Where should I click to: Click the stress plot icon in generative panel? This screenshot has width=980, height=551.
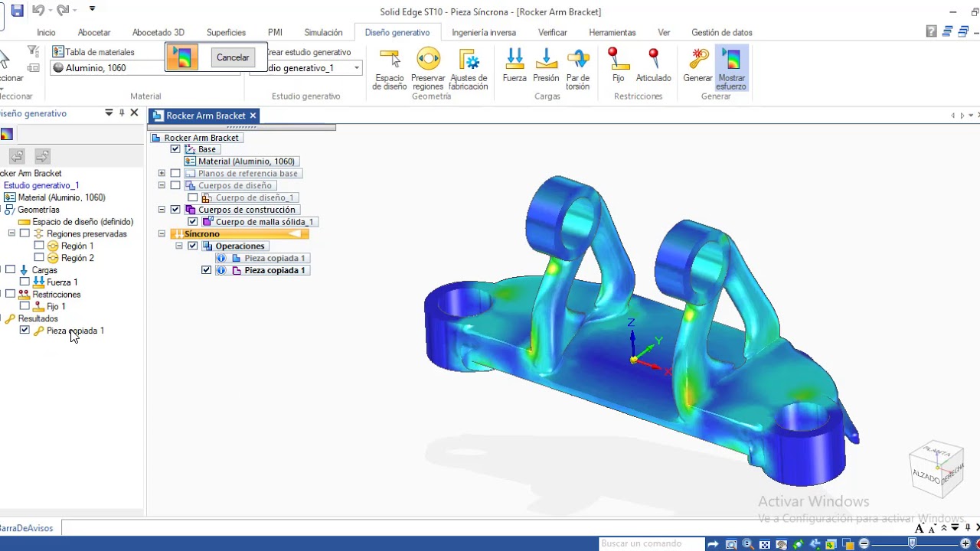(x=6, y=135)
